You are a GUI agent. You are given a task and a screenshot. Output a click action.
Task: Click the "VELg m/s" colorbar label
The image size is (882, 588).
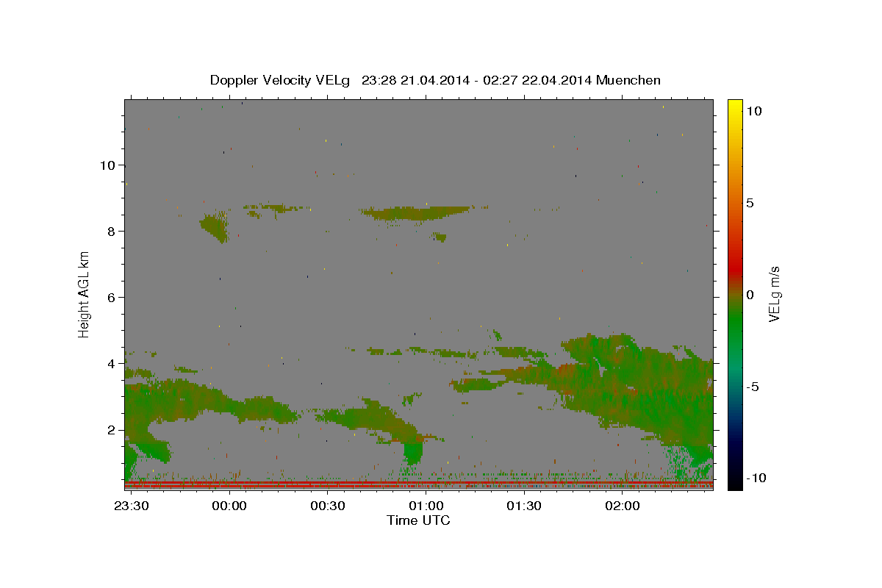774,294
